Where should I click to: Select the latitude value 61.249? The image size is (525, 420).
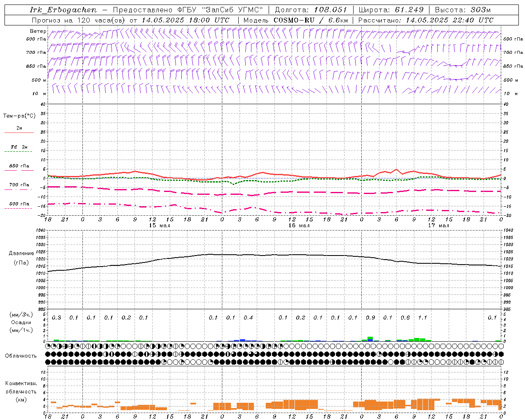pyautogui.click(x=409, y=10)
